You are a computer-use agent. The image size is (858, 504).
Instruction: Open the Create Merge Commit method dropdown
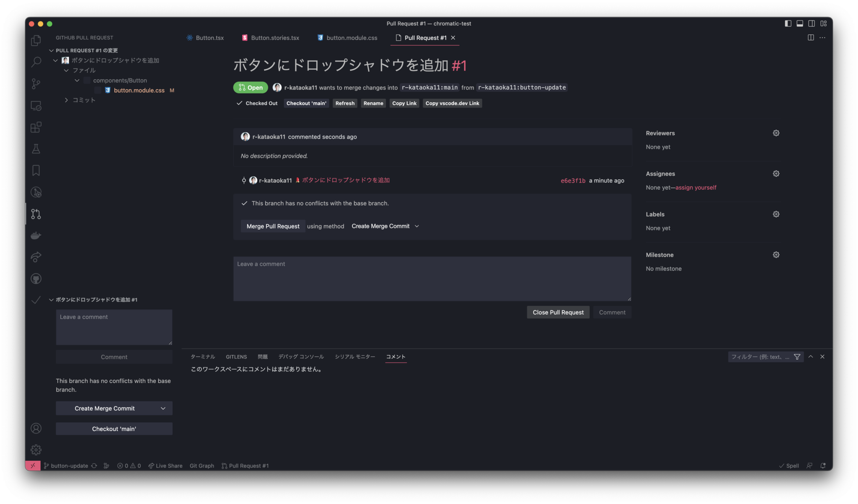click(385, 226)
